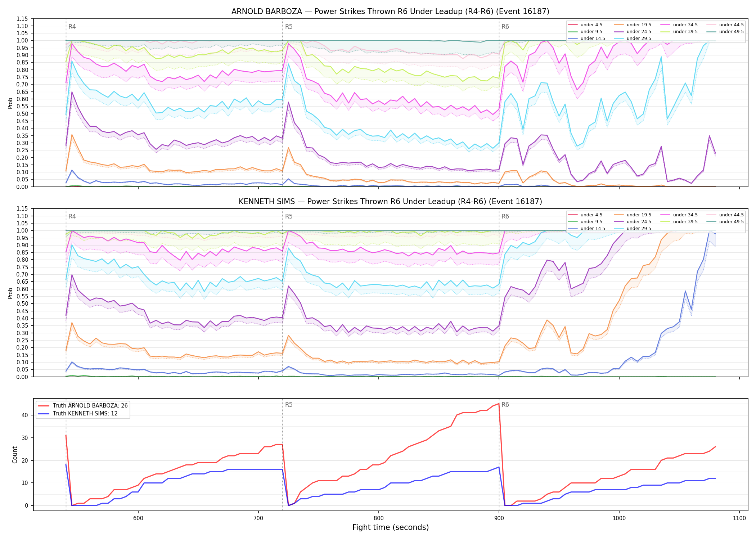Click the R5 label in the Count chart

(x=289, y=405)
